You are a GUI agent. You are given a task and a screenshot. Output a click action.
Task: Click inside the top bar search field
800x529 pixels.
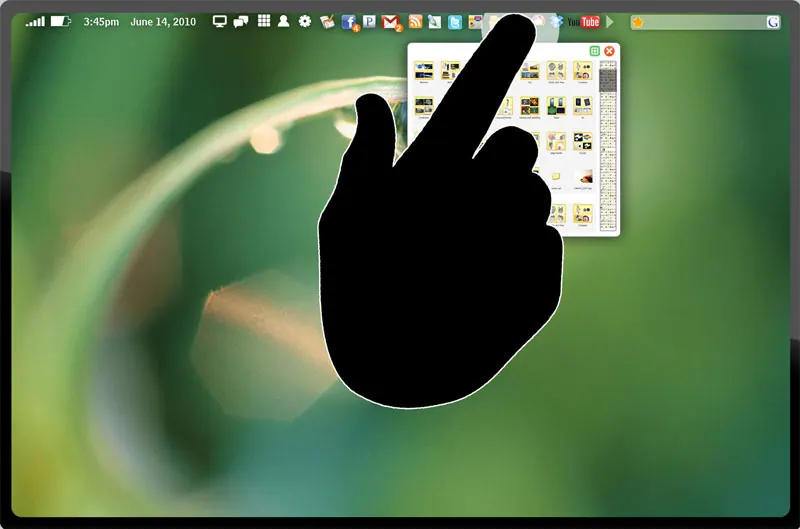click(705, 22)
